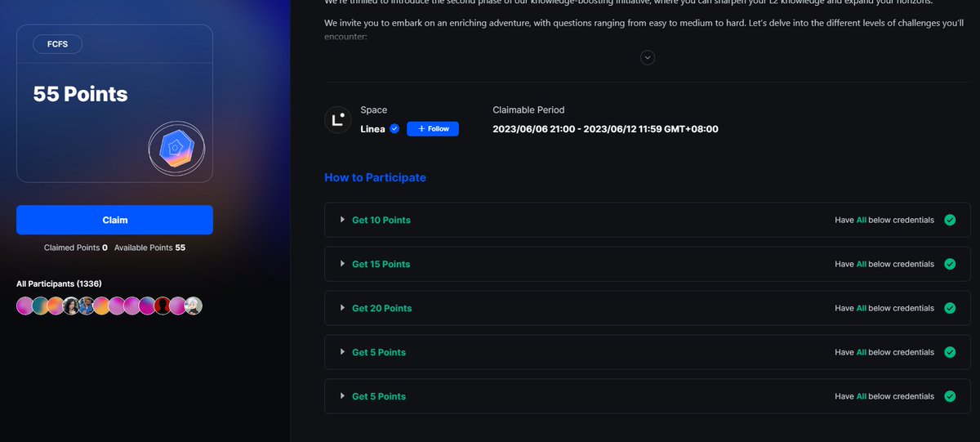Expand the Get 15 Points disclosure triangle

click(x=342, y=264)
